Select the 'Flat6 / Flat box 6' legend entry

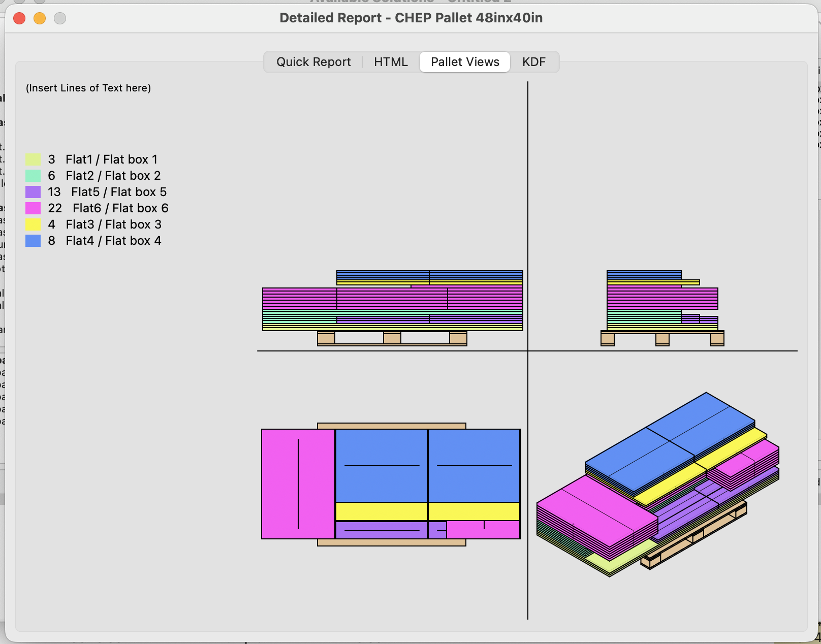(120, 208)
